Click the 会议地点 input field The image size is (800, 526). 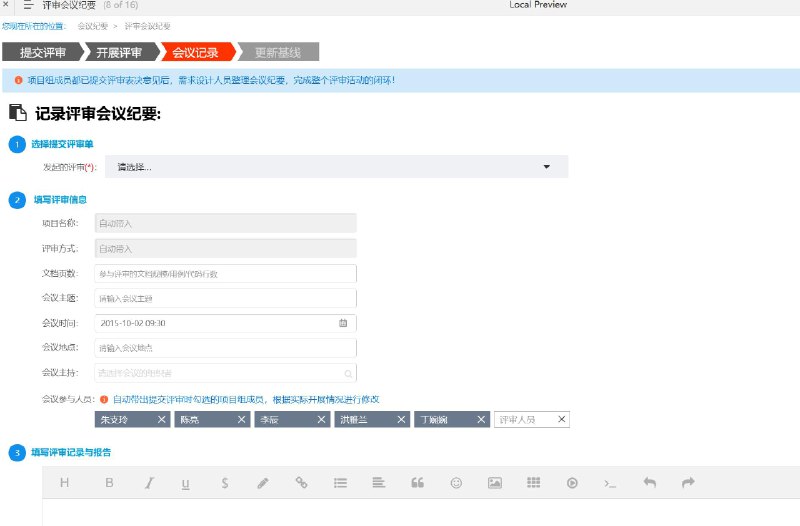226,348
